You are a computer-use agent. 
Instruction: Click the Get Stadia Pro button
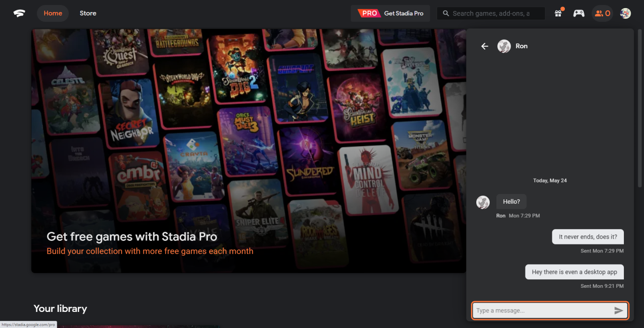pyautogui.click(x=390, y=13)
